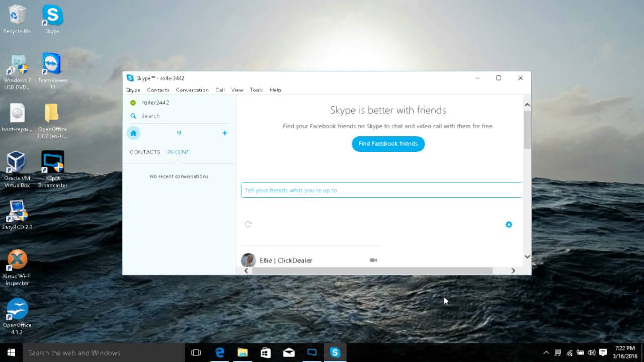Click Ellie | ClickDealer name in feed
The width and height of the screenshot is (644, 362).
pos(286,260)
